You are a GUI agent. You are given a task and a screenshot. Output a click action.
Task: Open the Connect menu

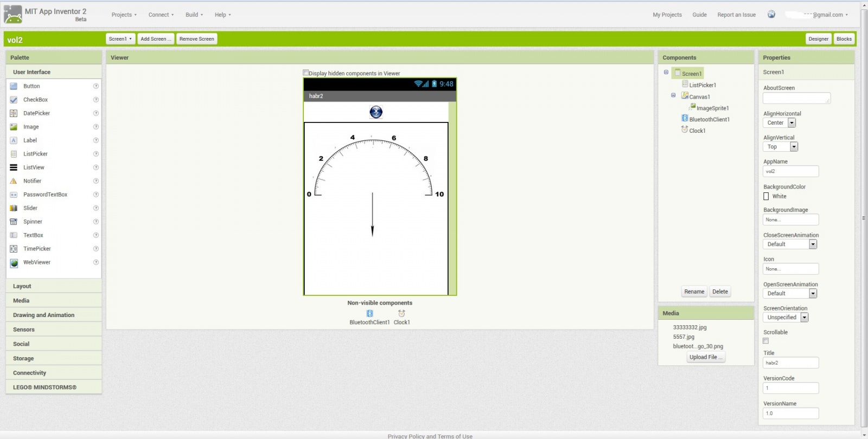[161, 15]
